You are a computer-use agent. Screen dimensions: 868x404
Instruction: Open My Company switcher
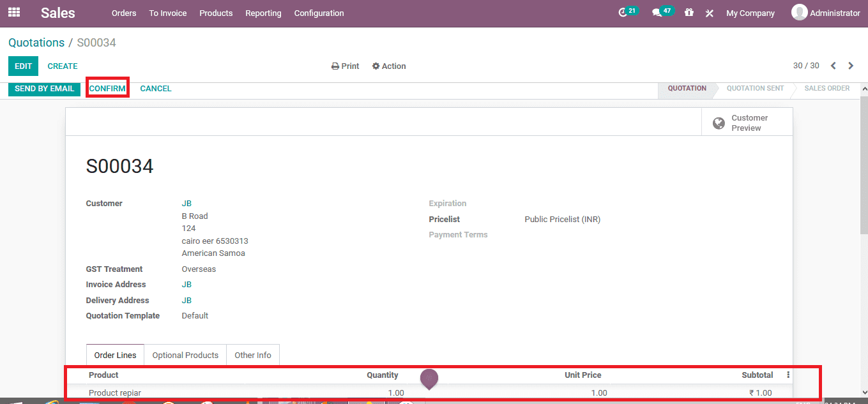[x=750, y=13]
